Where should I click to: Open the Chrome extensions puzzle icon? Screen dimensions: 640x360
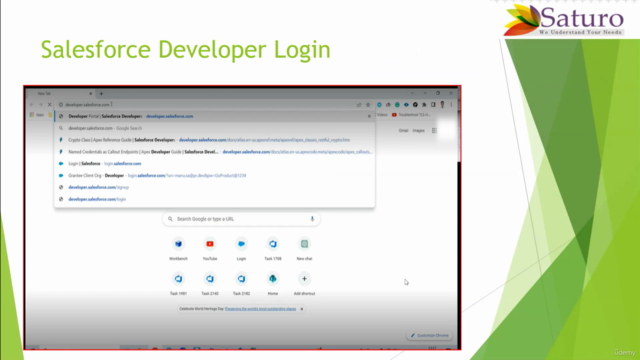click(x=424, y=104)
